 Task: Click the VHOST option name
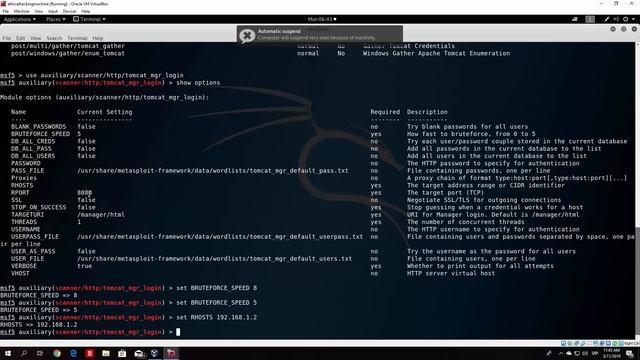click(x=20, y=273)
